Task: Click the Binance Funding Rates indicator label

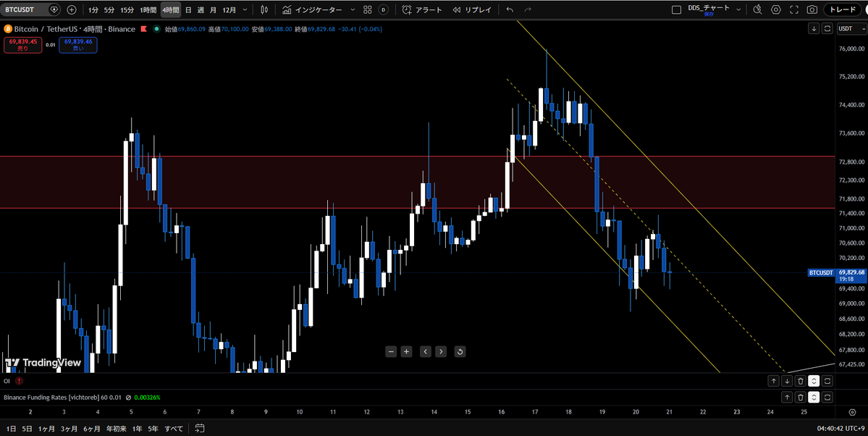Action: click(x=62, y=397)
